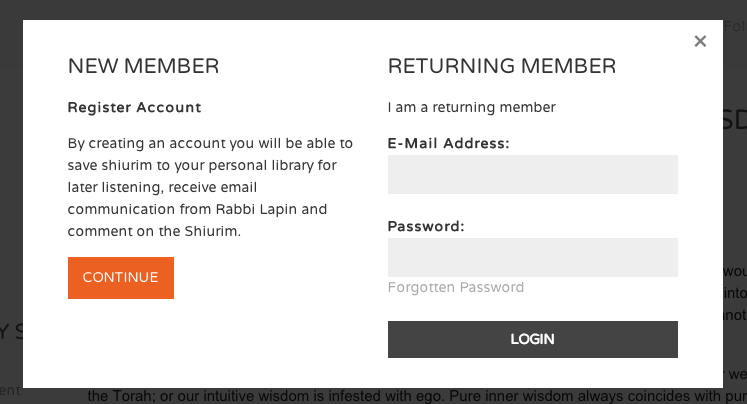Click the 'By creating an account' line
The width and height of the screenshot is (747, 404).
coord(210,143)
